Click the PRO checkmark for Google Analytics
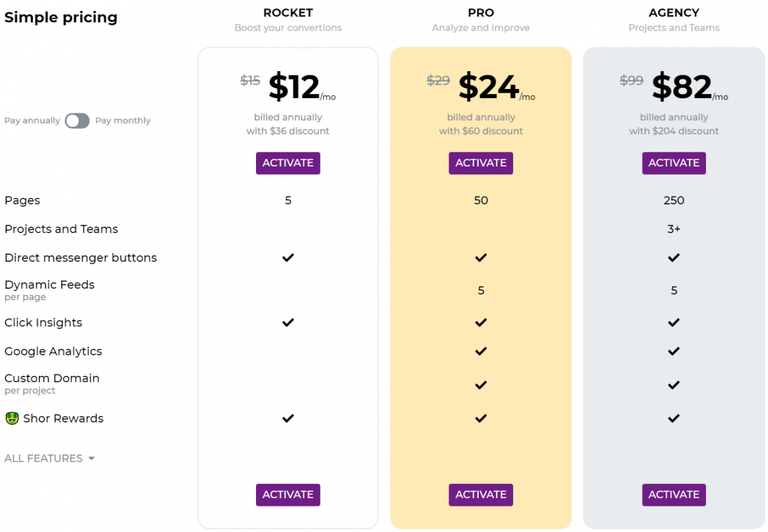The height and width of the screenshot is (532, 768). 481,351
